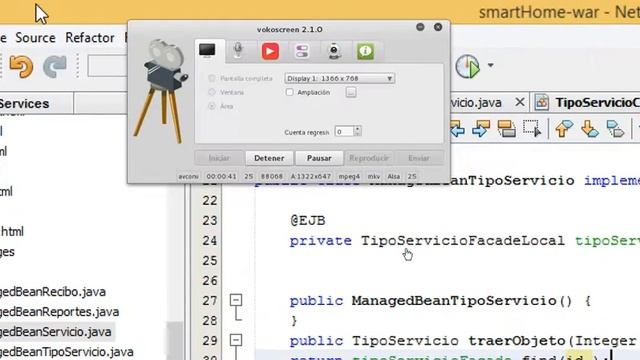Pause recording with the Pausar button
640x360 pixels.
click(x=319, y=158)
